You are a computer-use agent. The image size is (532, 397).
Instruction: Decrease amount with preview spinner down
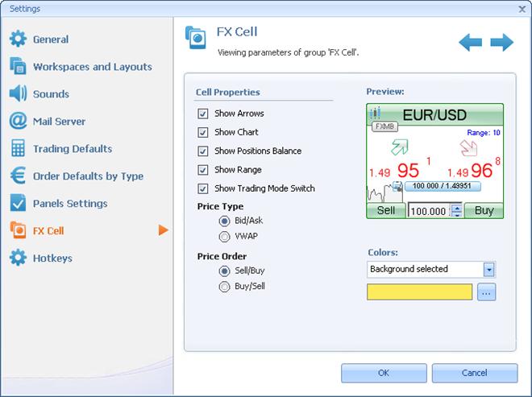click(x=457, y=214)
